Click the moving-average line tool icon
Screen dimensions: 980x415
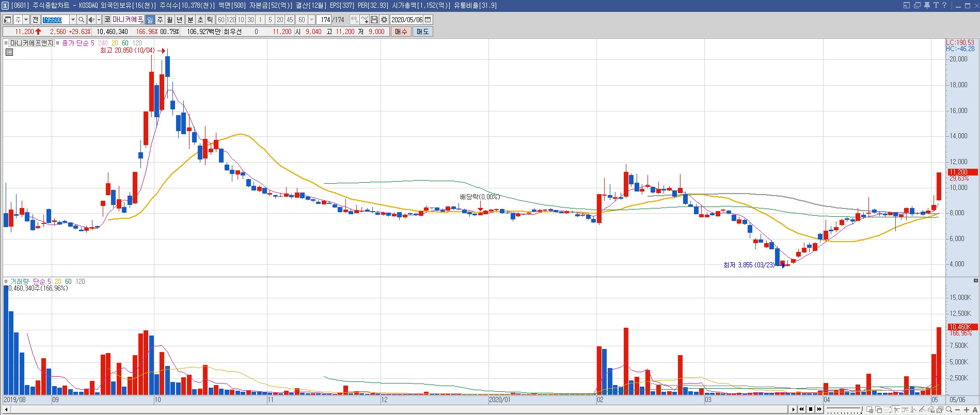(905, 410)
